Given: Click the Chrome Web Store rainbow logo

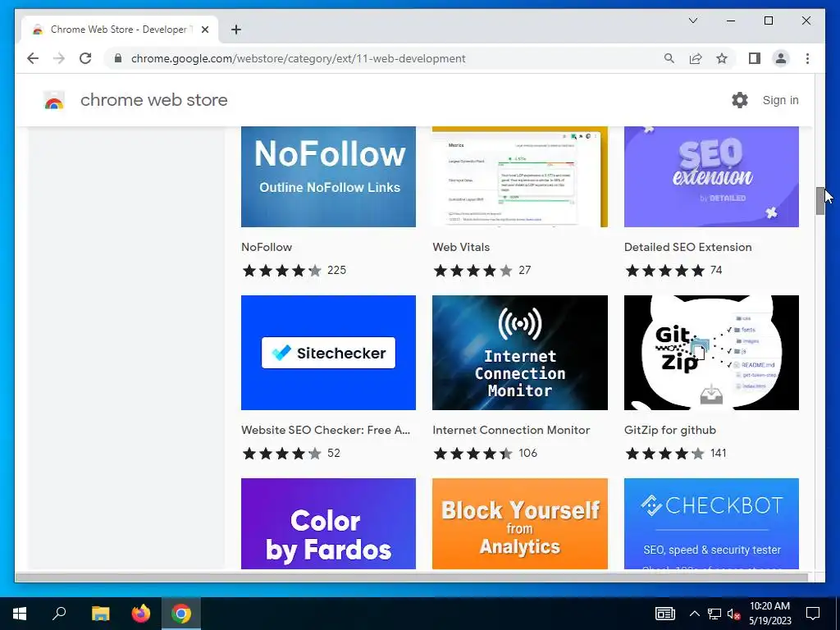Looking at the screenshot, I should [x=54, y=100].
